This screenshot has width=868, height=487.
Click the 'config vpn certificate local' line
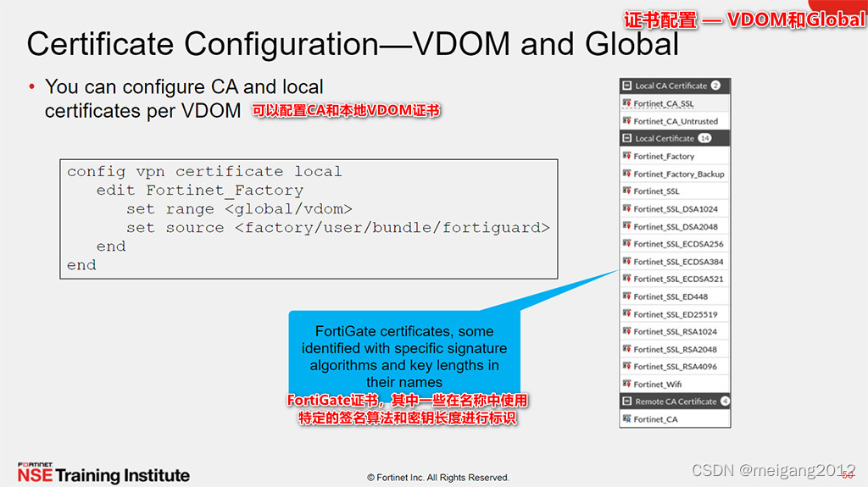[x=204, y=172]
